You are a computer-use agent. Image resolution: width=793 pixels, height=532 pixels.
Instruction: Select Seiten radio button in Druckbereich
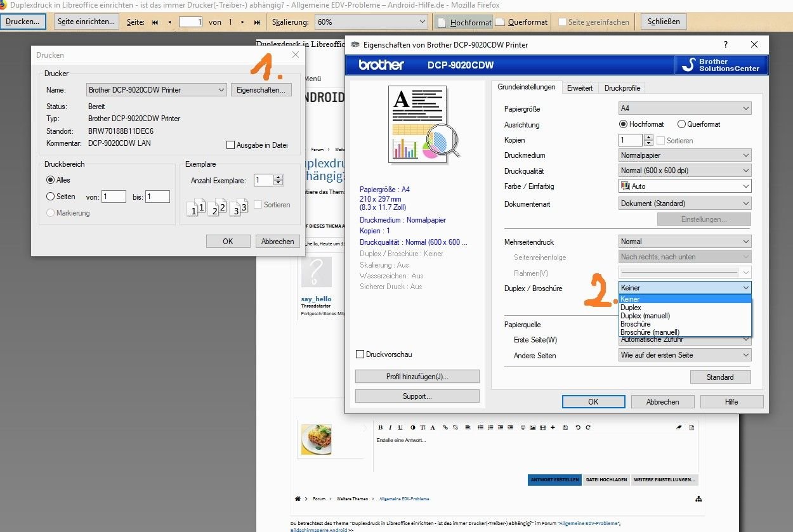pos(51,197)
